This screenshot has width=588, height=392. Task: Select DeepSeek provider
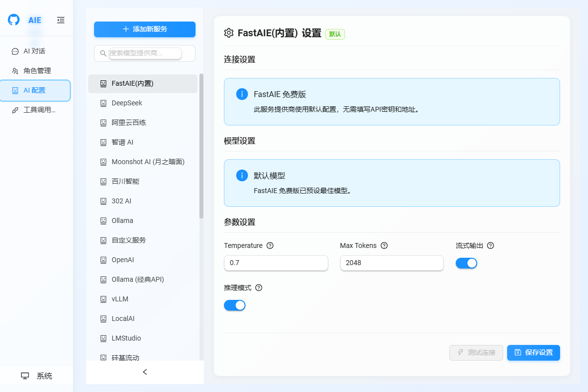coord(143,103)
